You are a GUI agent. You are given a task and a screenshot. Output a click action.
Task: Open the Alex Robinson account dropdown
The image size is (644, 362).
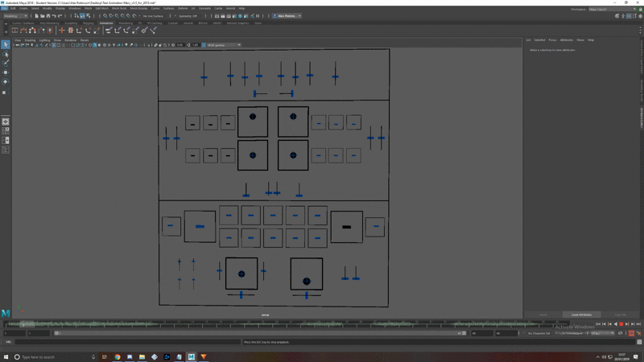coord(287,16)
